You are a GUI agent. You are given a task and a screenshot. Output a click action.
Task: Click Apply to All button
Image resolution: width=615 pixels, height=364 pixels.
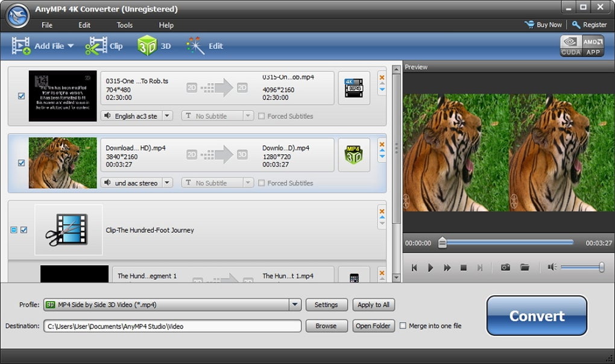pos(373,304)
